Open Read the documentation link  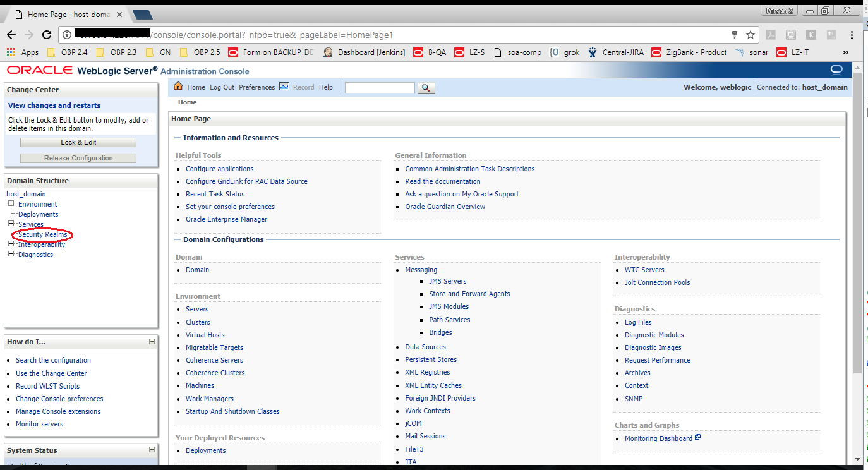[443, 181]
